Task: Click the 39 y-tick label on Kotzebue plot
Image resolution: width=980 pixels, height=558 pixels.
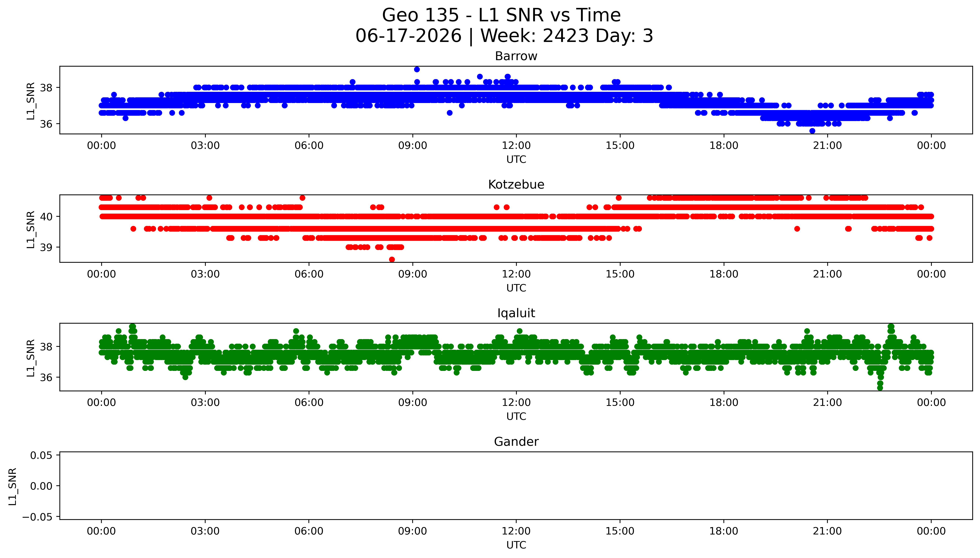Action: tap(46, 248)
